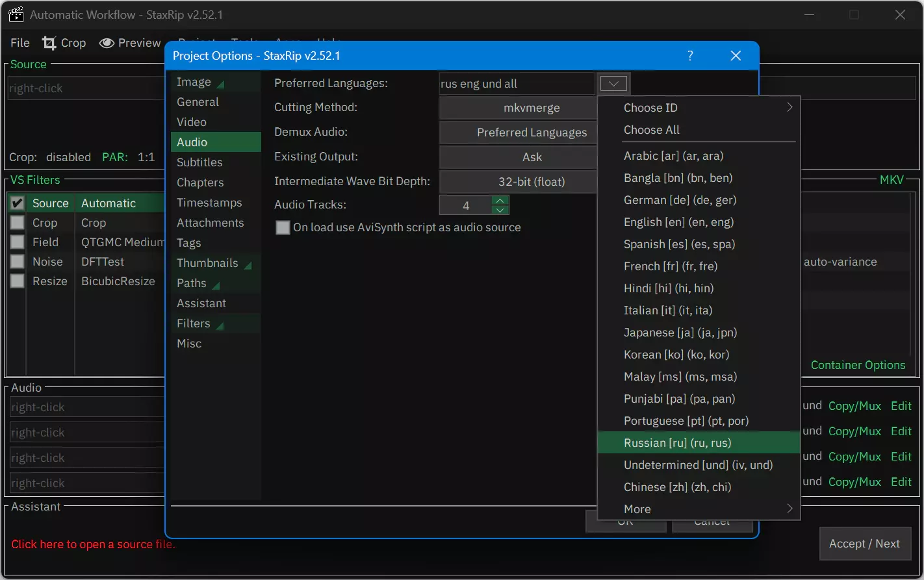Expand the More languages submenu
This screenshot has width=924, height=580.
[699, 509]
